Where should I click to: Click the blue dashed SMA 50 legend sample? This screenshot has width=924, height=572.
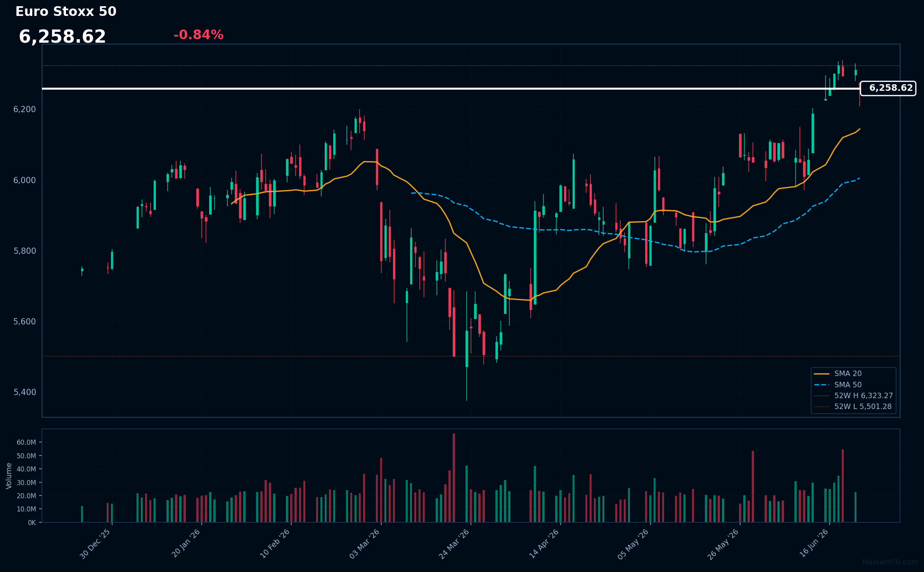point(822,385)
